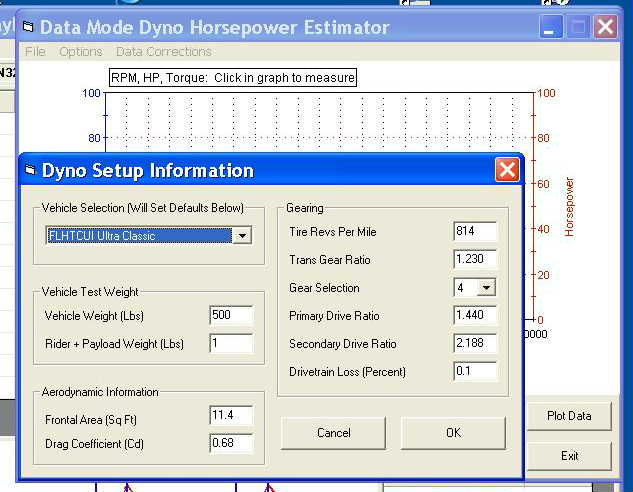Expand the Gear Selection combo box
The width and height of the screenshot is (633, 492).
(x=486, y=288)
